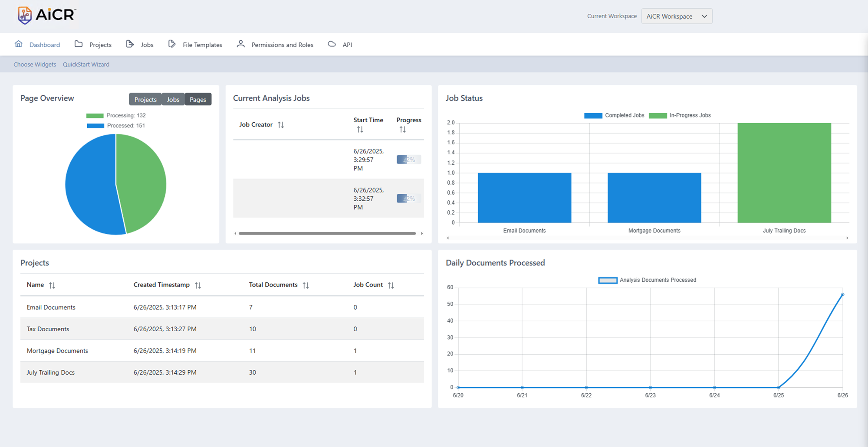868x447 pixels.
Task: Open the Choose Widgets link
Action: pyautogui.click(x=35, y=65)
